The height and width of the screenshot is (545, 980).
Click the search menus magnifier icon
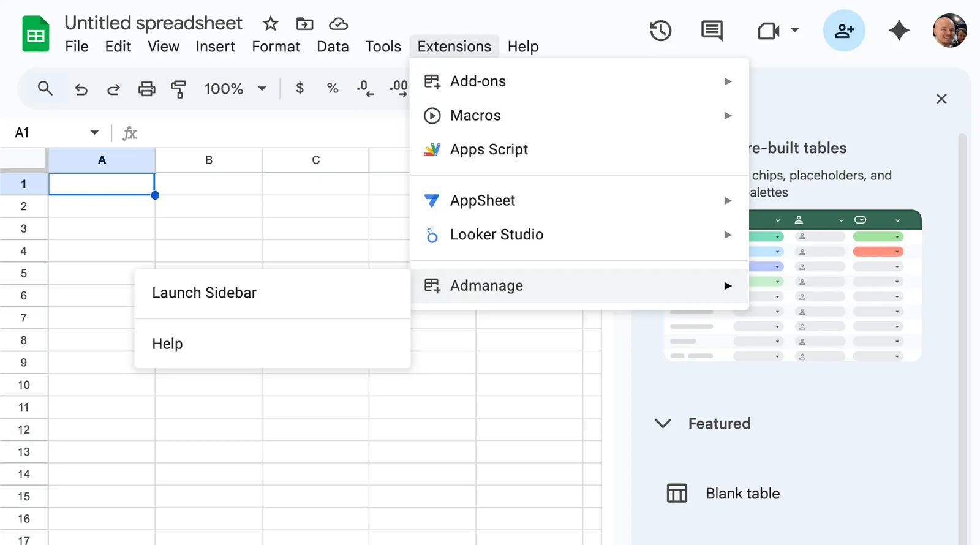pos(45,88)
